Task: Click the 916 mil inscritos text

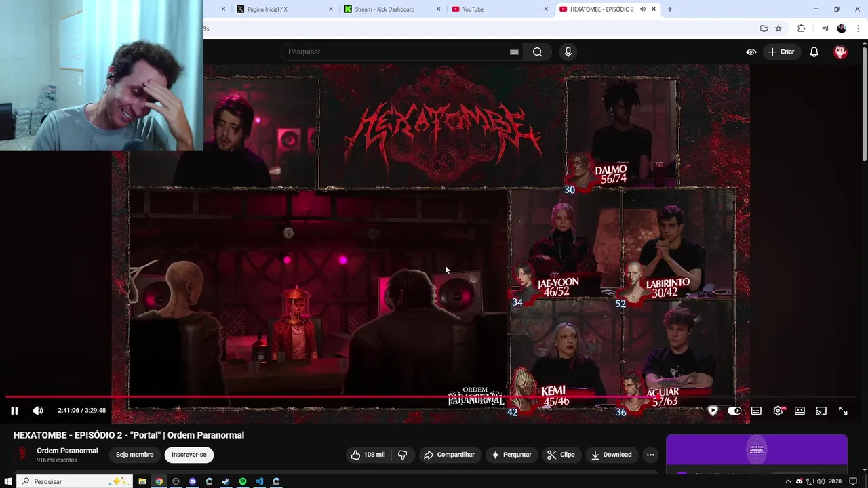Action: point(57,460)
